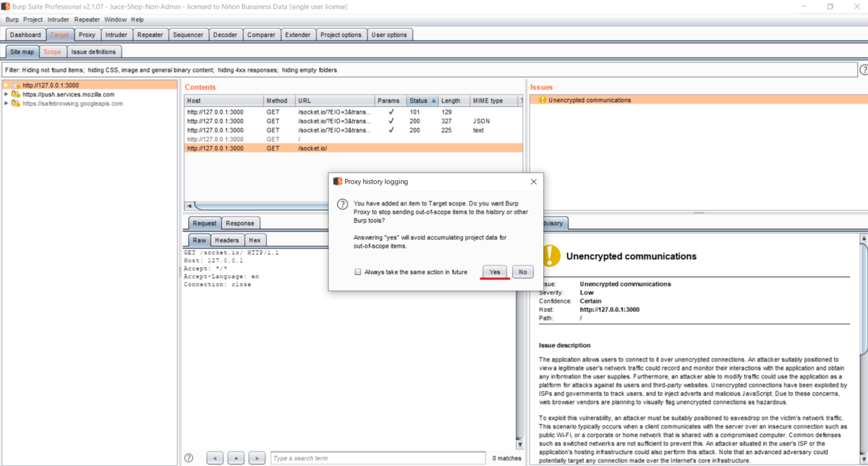
Task: Expand the http://127.0.0.1:3000 tree node
Action: pos(7,85)
